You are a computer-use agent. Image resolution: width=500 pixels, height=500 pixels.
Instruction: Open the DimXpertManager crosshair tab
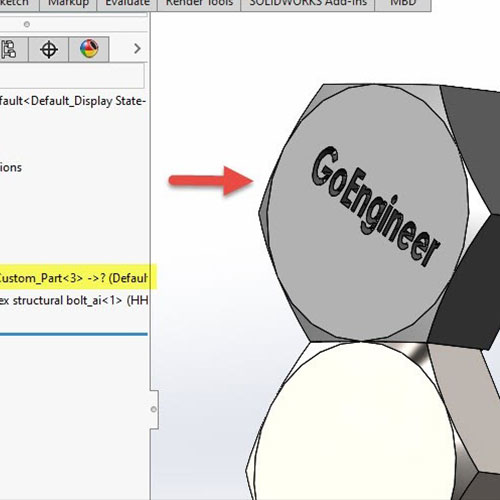[x=49, y=49]
